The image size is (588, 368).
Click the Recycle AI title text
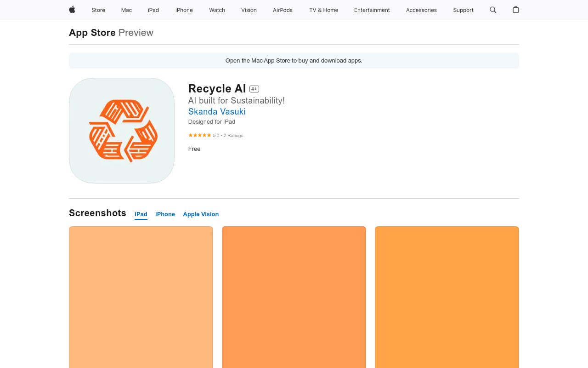[217, 89]
